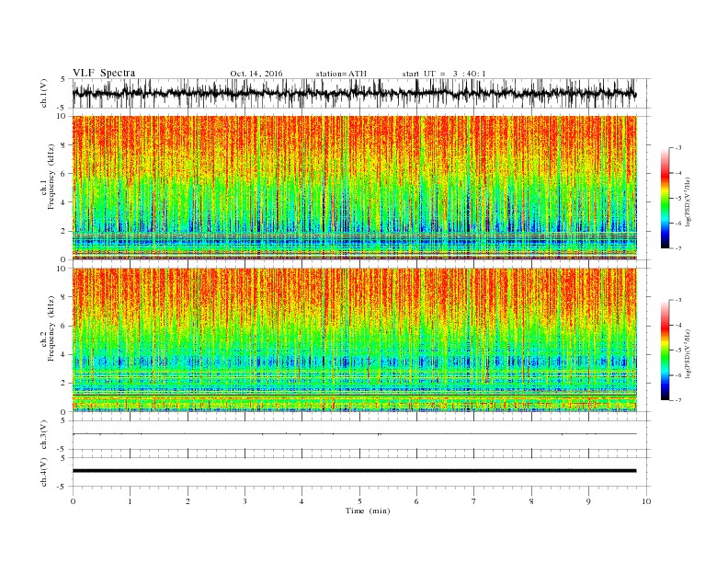The height and width of the screenshot is (563, 728).
Task: Click the ch.1 color bar log(PSD) label
Action: point(688,201)
